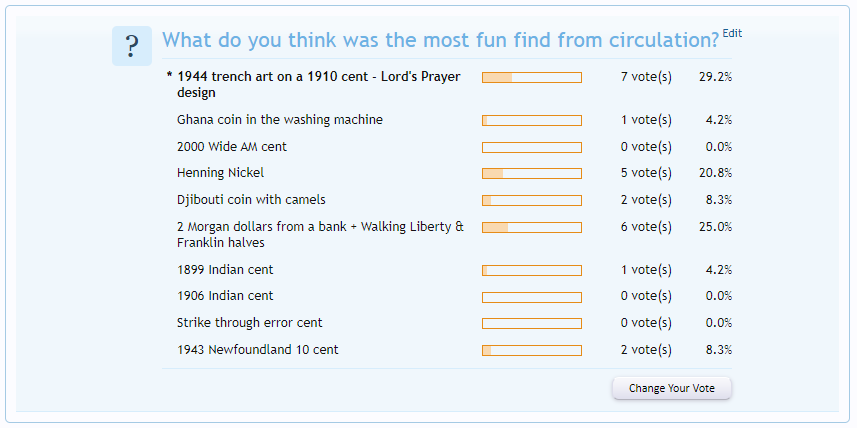The width and height of the screenshot is (857, 428).
Task: Click the Change Your Vote button
Action: tap(672, 389)
